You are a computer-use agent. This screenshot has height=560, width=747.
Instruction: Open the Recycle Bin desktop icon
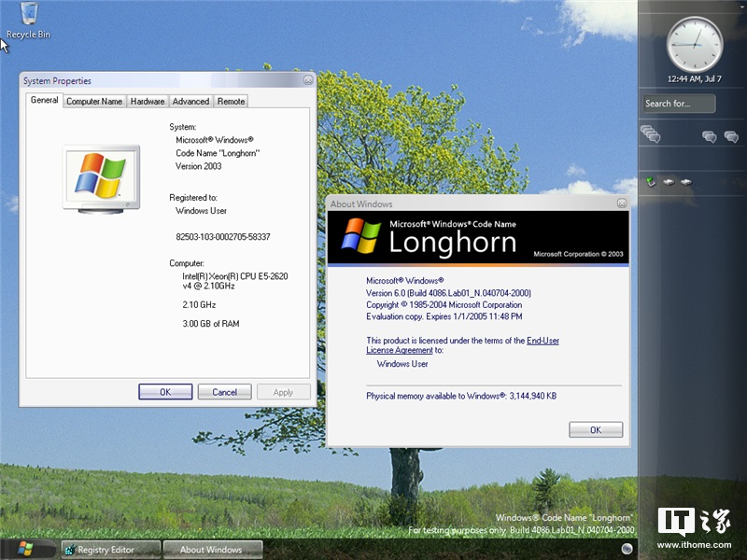click(x=29, y=20)
